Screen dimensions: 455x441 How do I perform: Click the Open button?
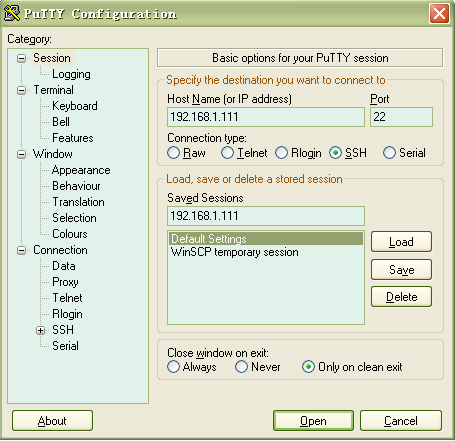pos(313,421)
